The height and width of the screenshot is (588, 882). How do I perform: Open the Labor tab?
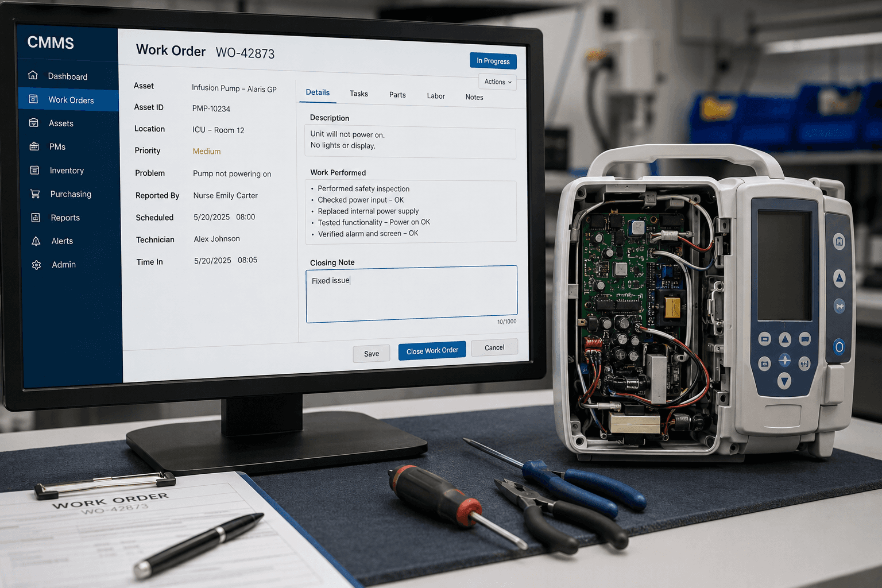tap(436, 96)
